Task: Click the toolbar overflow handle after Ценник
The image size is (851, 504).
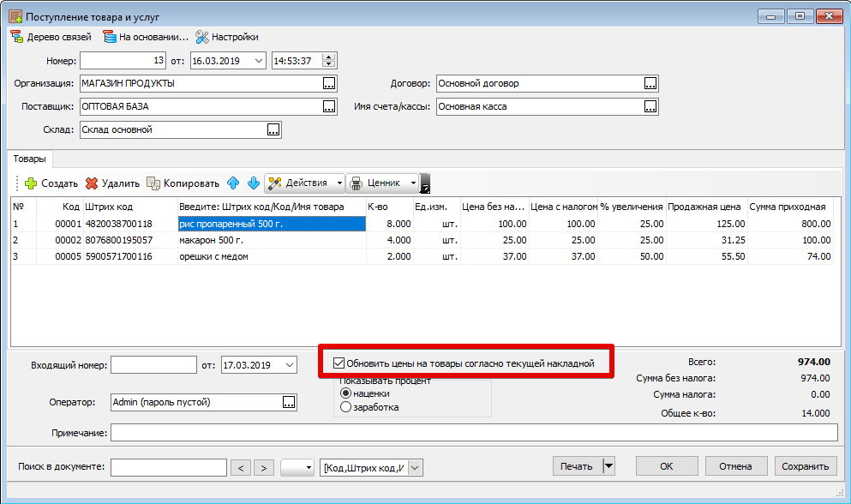Action: [425, 183]
